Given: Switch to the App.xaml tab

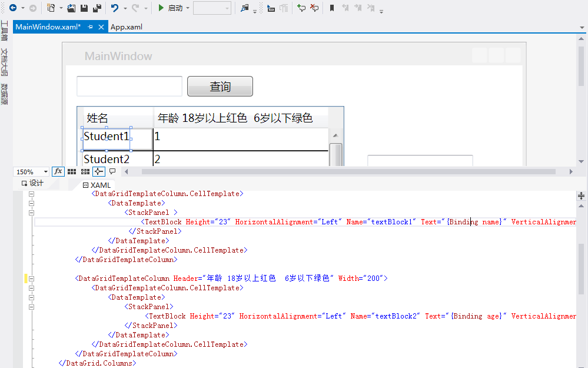Looking at the screenshot, I should tap(127, 27).
